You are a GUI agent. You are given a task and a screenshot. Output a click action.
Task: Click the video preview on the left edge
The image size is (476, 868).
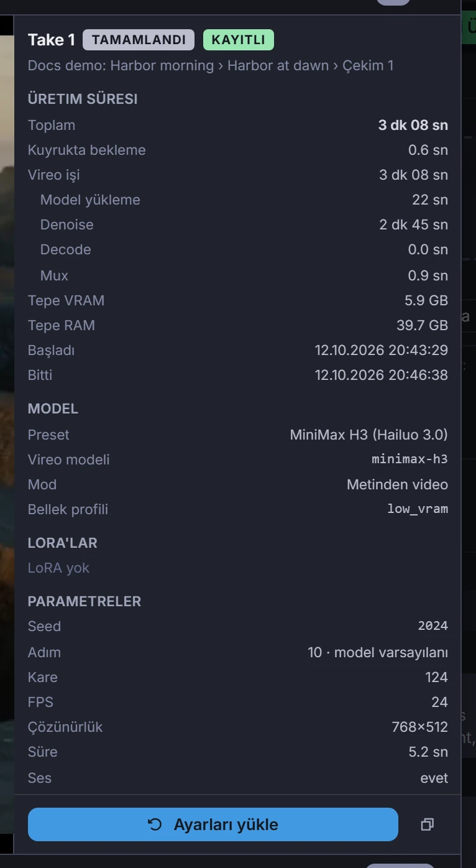tap(7, 435)
